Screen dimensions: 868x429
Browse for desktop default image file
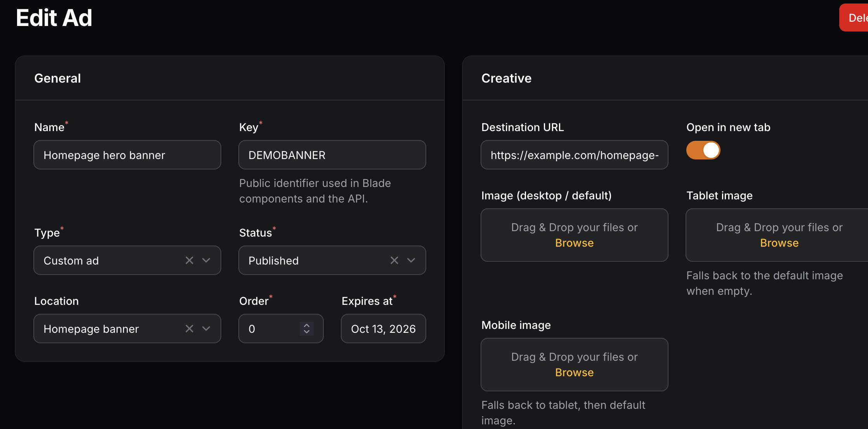(574, 243)
